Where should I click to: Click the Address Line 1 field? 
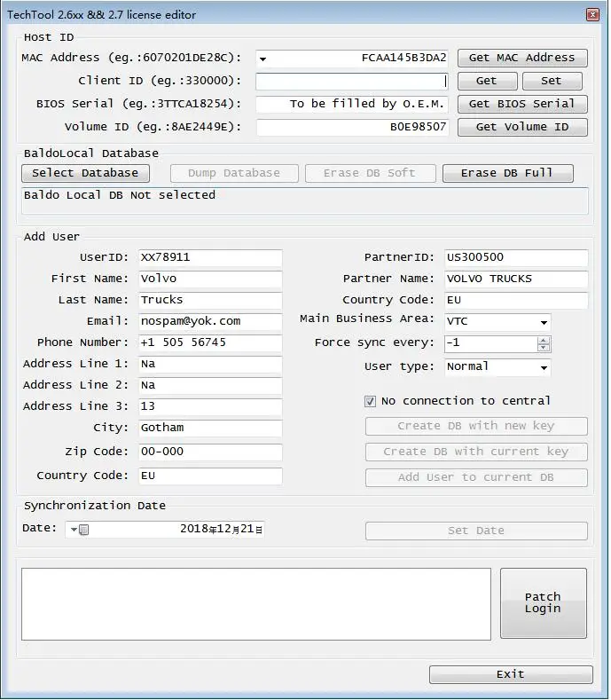(210, 365)
